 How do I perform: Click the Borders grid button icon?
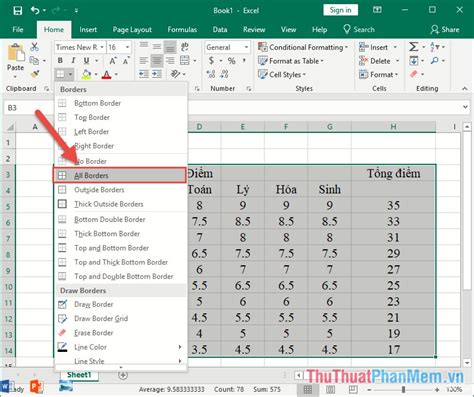(x=60, y=74)
